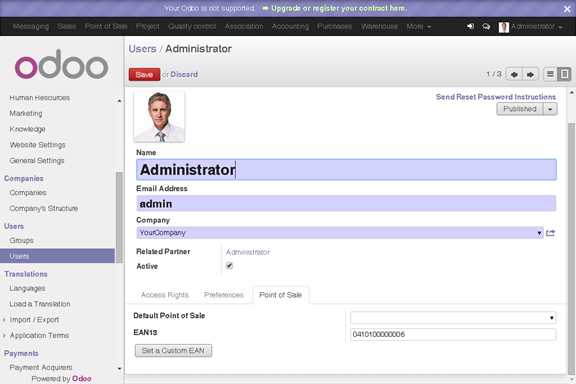Image resolution: width=576 pixels, height=384 pixels.
Task: Go to next user record arrow
Action: 530,75
